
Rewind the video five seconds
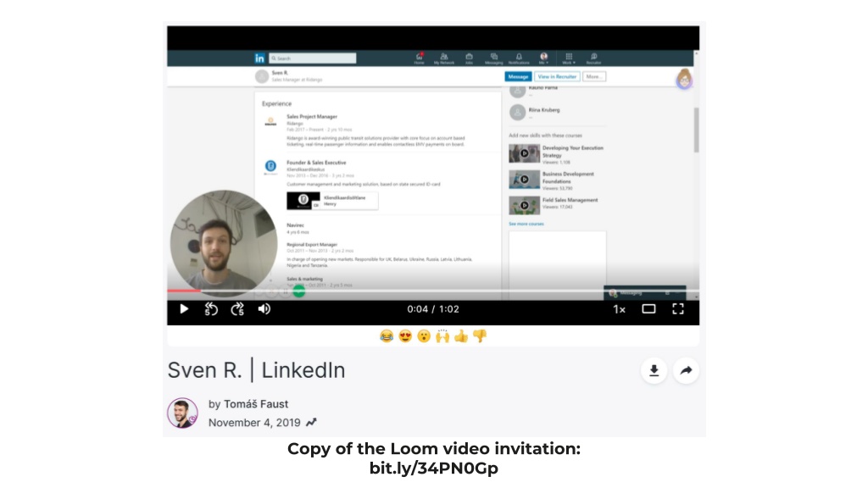(211, 309)
